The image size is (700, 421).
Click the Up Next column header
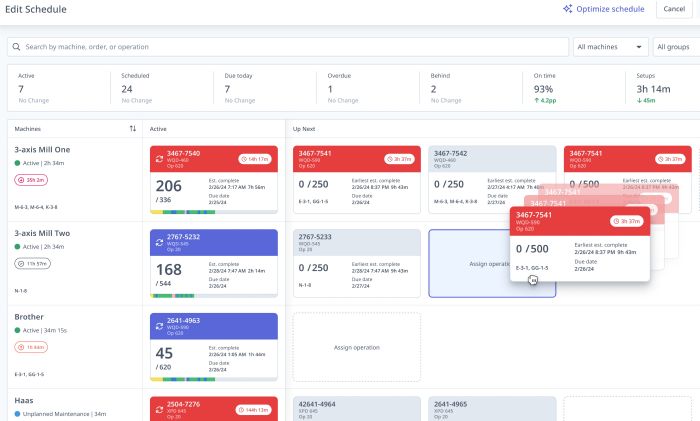click(x=304, y=129)
